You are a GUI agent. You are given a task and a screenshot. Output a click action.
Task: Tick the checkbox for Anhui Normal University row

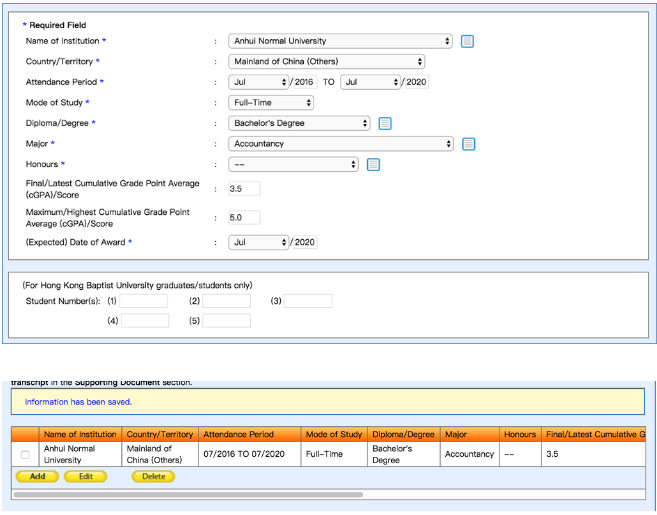coord(25,455)
